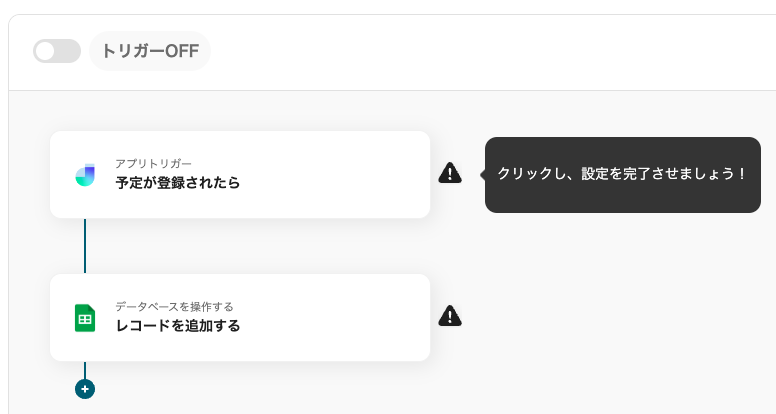The height and width of the screenshot is (414, 776).
Task: Click the トリガーOFF status label
Action: [x=150, y=51]
